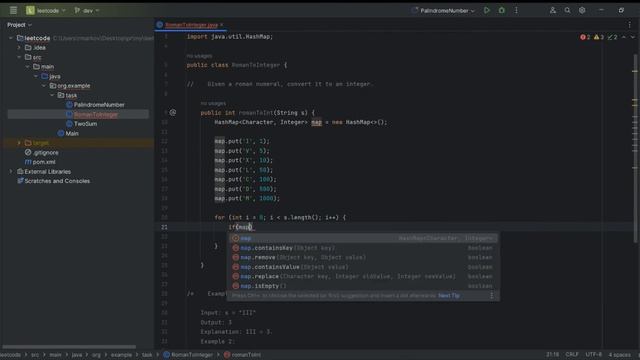This screenshot has height=360, width=640.
Task: Click the no usages hint above class
Action: [199, 56]
